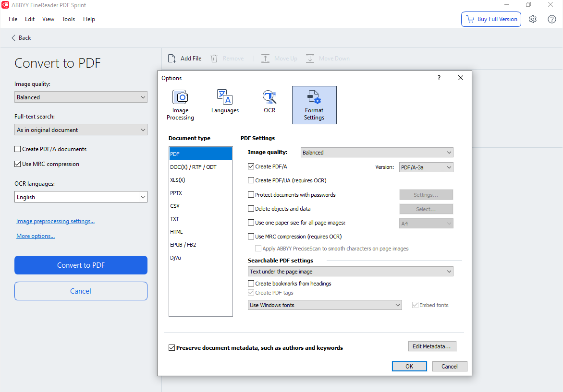The image size is (563, 392).
Task: Select CSV document type
Action: click(200, 206)
